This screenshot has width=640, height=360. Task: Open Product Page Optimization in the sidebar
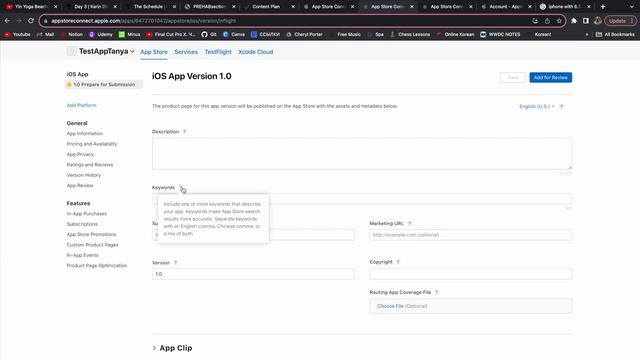(97, 265)
